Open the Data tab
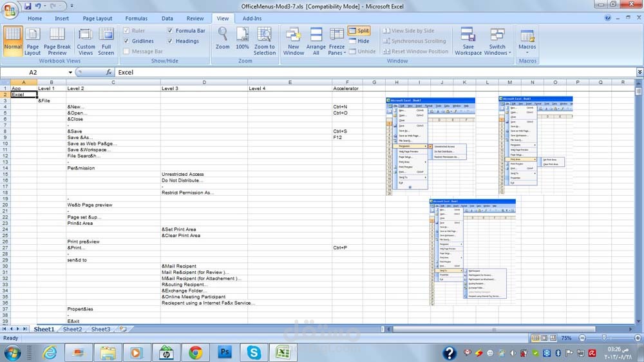 167,19
